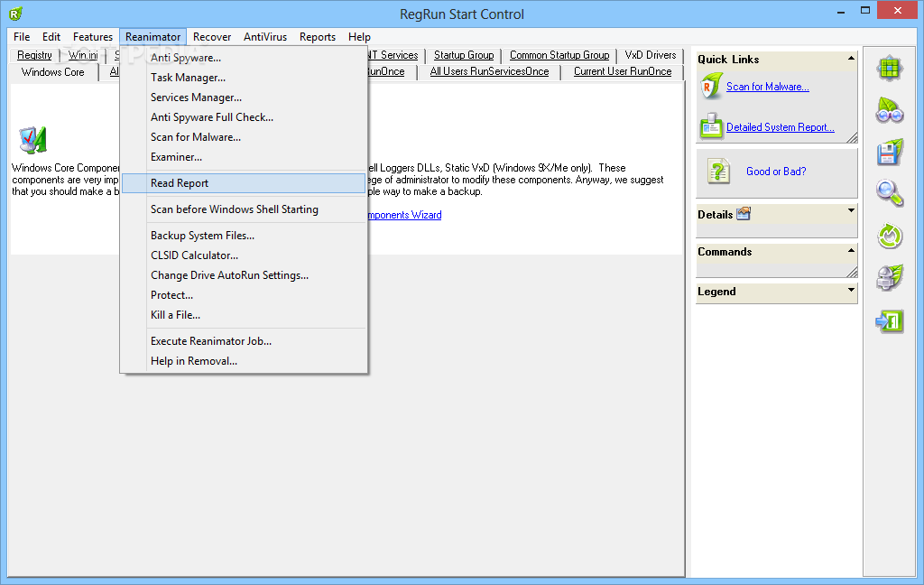Collapse the Quick Links panel arrow
This screenshot has height=585, width=924.
click(x=851, y=58)
